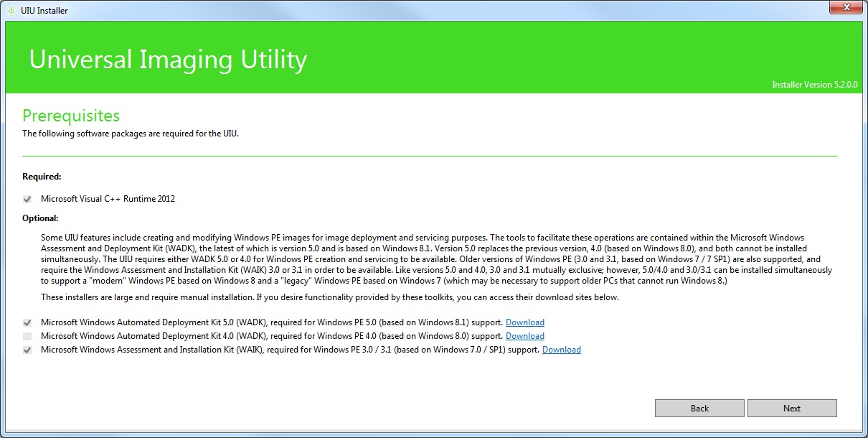Uncheck the WADK 5.0 checkbox

pyautogui.click(x=27, y=323)
